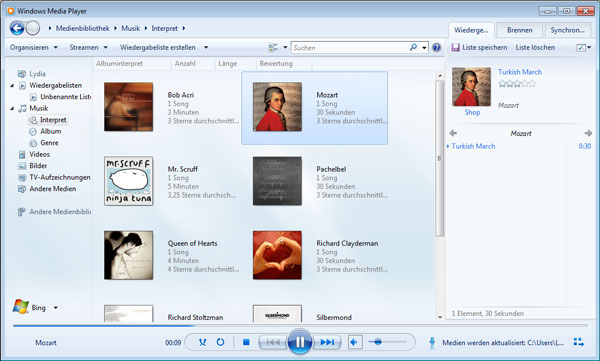Click Medienbibliothek in the breadcrumb
This screenshot has height=361, width=600.
click(82, 28)
